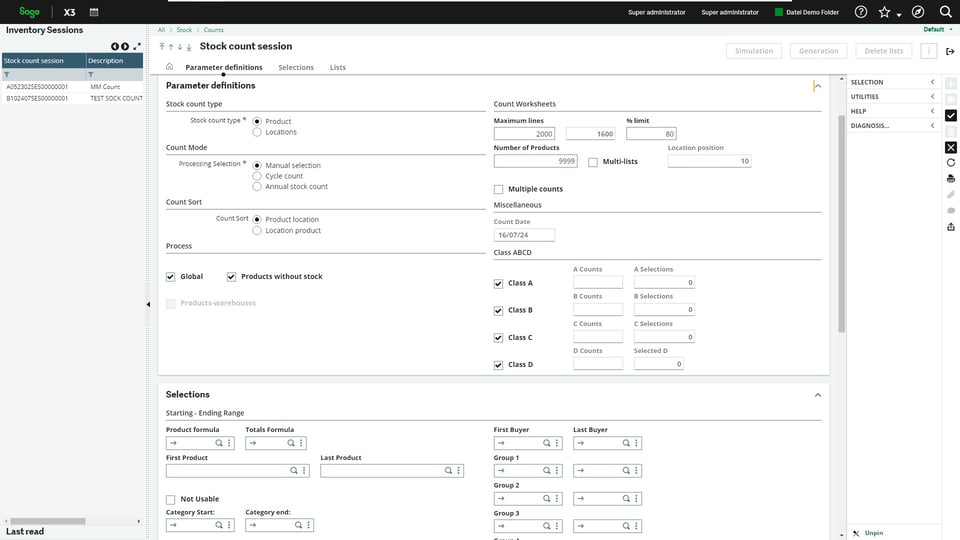Open lookup for First Product field
Viewport: 960px width, 540px height.
click(294, 471)
